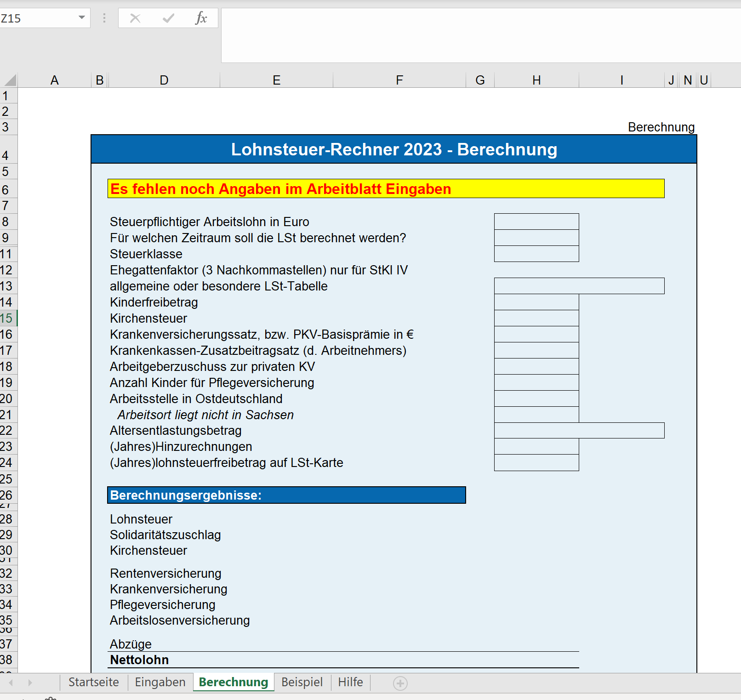Select row 15 header
The width and height of the screenshot is (741, 700).
(8, 318)
